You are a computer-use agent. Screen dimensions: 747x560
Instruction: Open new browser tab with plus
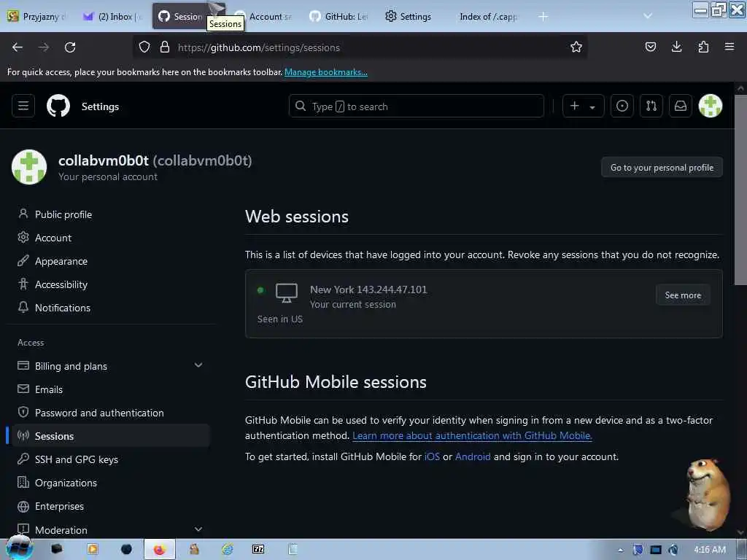pyautogui.click(x=543, y=17)
